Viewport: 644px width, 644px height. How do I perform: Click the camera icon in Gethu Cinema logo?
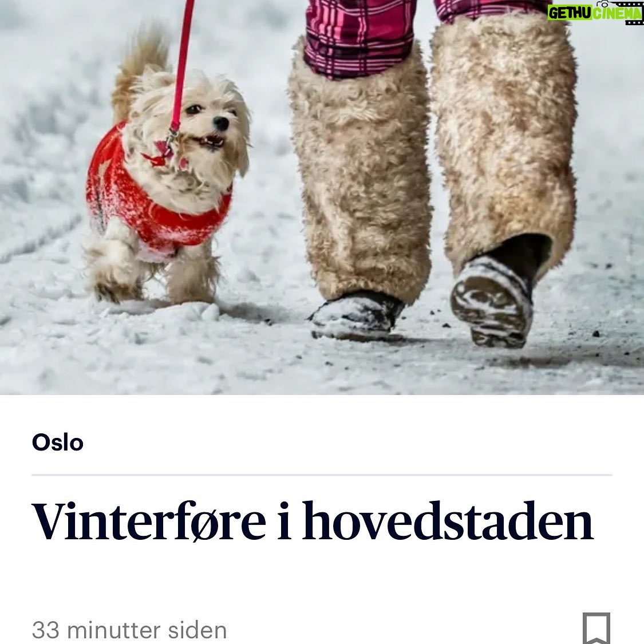(604, 4)
